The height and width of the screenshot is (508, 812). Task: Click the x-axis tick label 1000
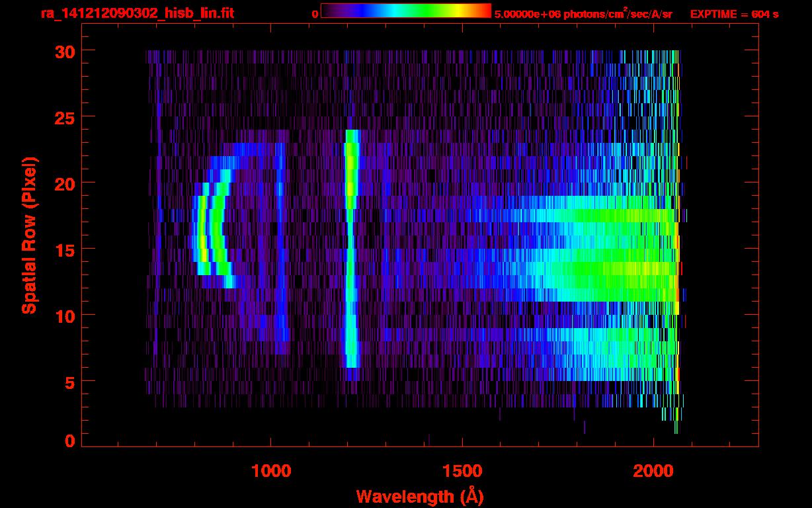tap(271, 471)
